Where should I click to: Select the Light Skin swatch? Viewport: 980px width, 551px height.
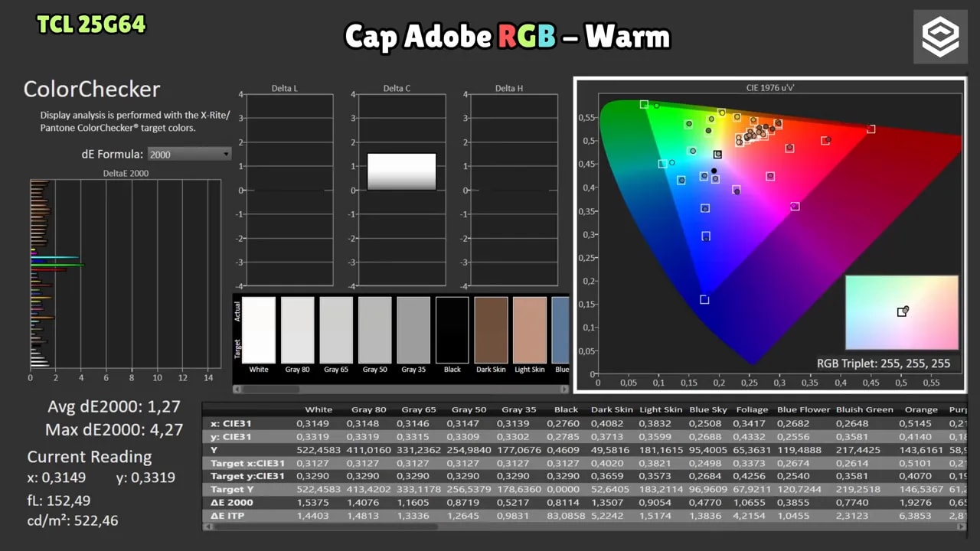pos(530,330)
